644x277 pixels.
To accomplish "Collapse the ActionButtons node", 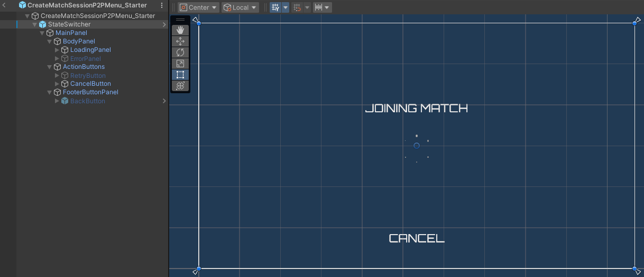I will click(50, 67).
